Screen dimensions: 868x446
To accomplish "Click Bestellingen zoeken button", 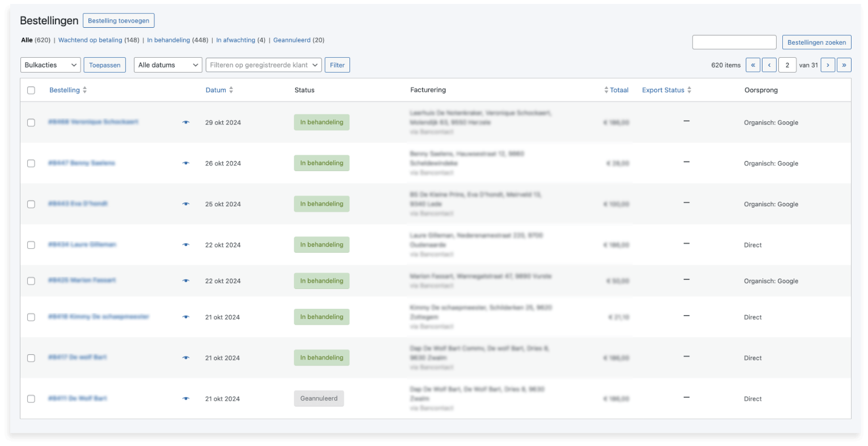I will pyautogui.click(x=816, y=43).
